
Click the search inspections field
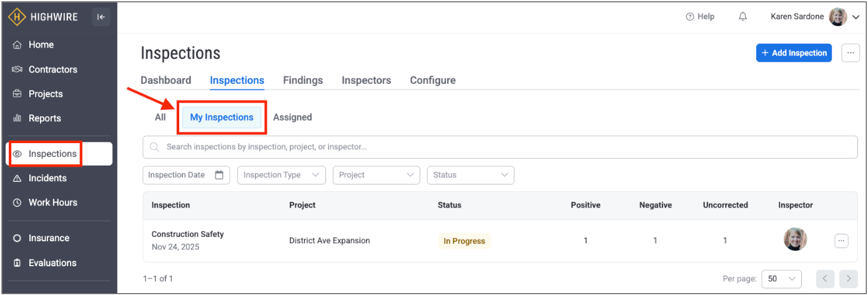click(x=500, y=147)
